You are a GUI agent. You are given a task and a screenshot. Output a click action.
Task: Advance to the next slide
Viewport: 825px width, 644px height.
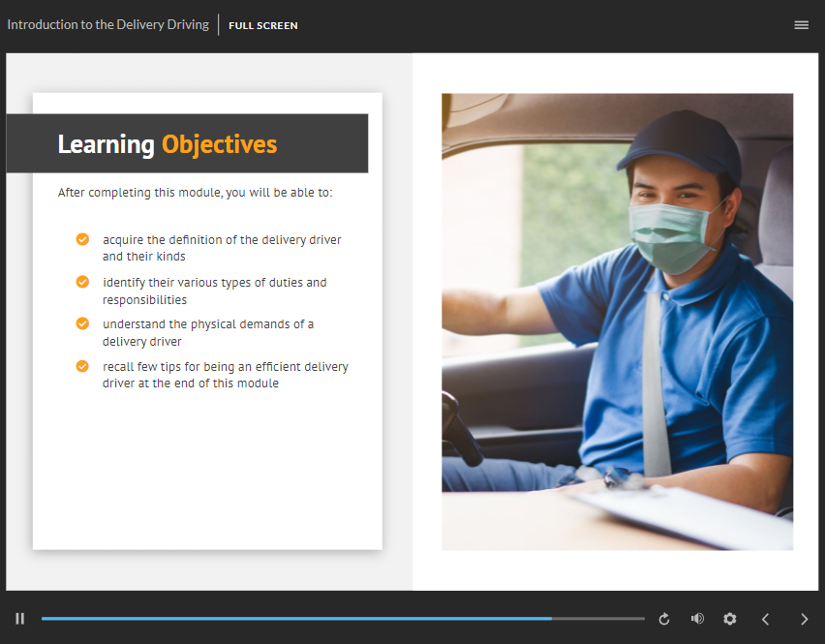click(804, 619)
